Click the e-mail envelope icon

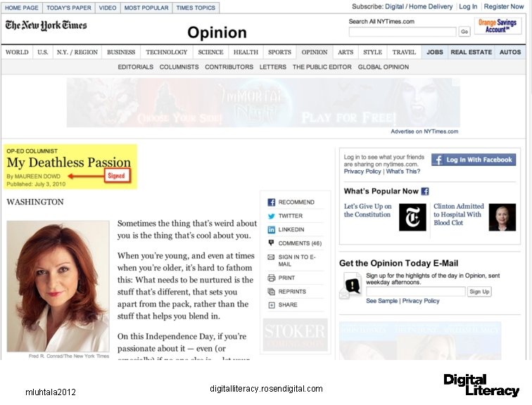(271, 257)
